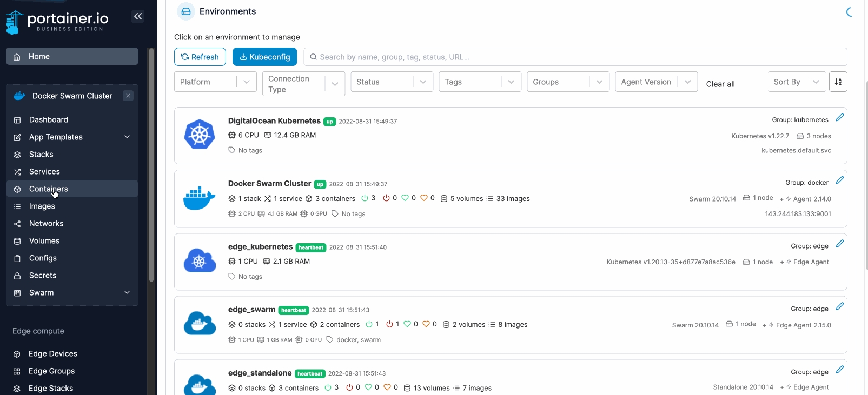Screen dimensions: 868x395
Task: Click the edit pencil for Docker Swarm Cluster
Action: (839, 180)
